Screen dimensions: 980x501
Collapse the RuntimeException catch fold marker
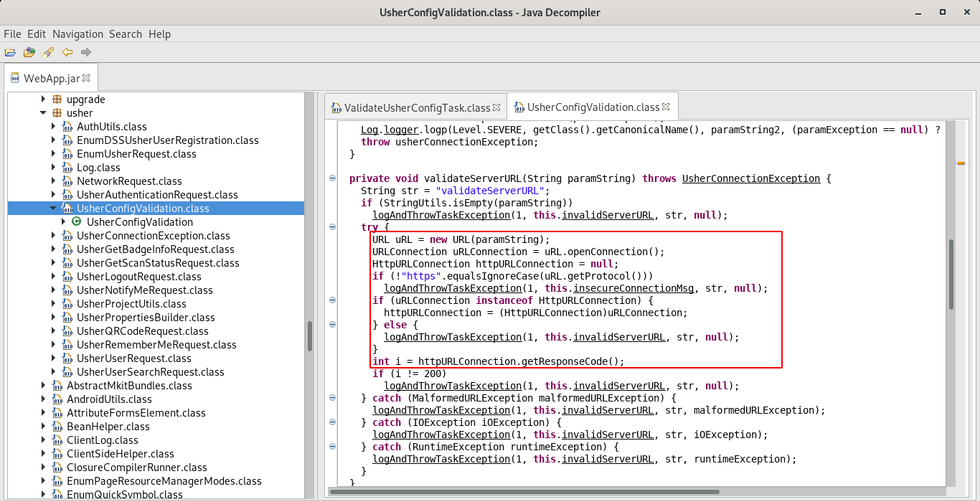click(332, 447)
